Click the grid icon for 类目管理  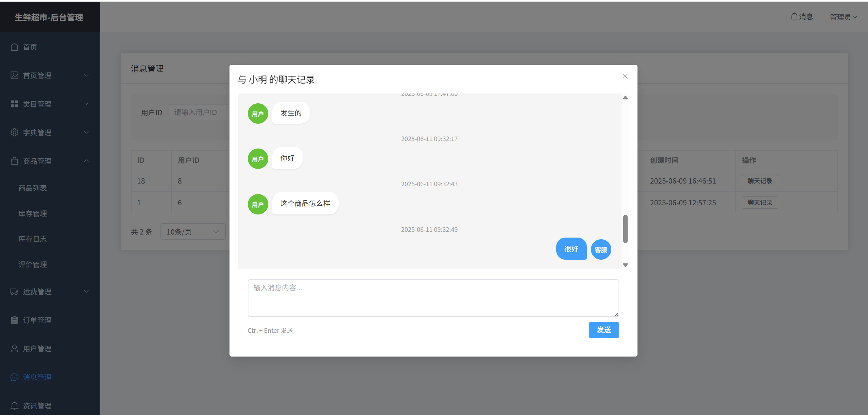(x=14, y=104)
